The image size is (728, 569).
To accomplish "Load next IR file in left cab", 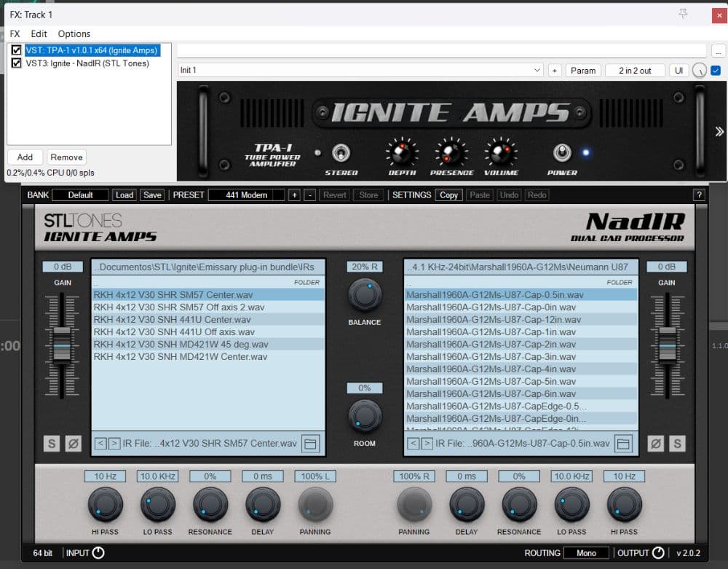I will 114,443.
